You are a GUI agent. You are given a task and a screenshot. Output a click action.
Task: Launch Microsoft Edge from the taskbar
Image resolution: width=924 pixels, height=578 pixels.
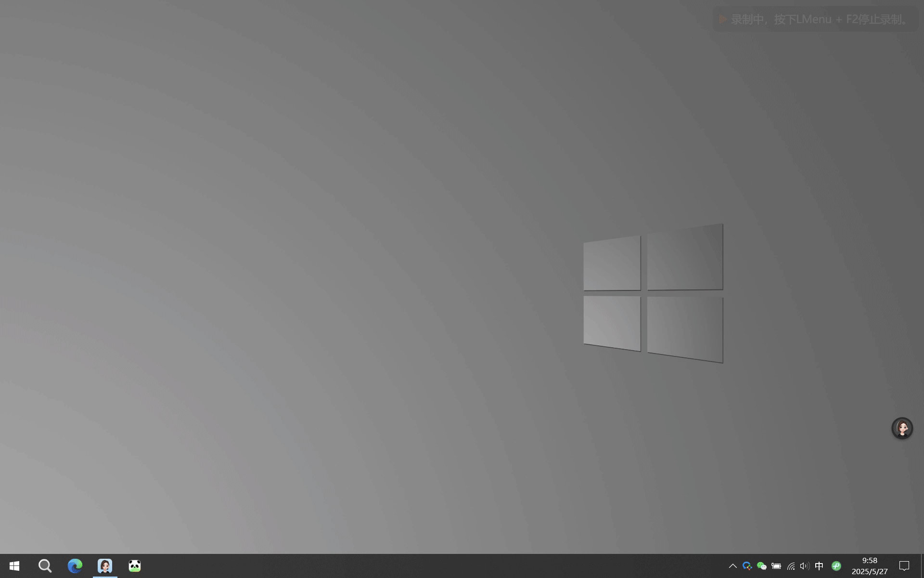click(75, 566)
